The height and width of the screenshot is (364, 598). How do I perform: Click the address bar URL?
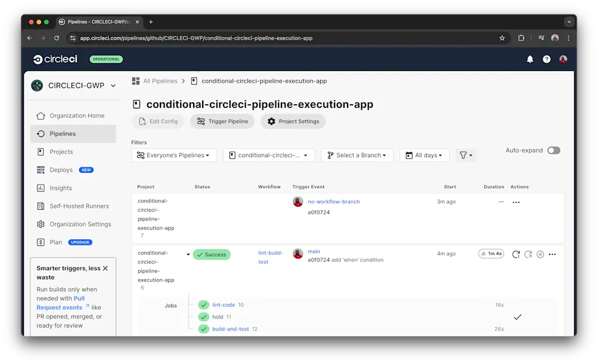[x=196, y=38]
